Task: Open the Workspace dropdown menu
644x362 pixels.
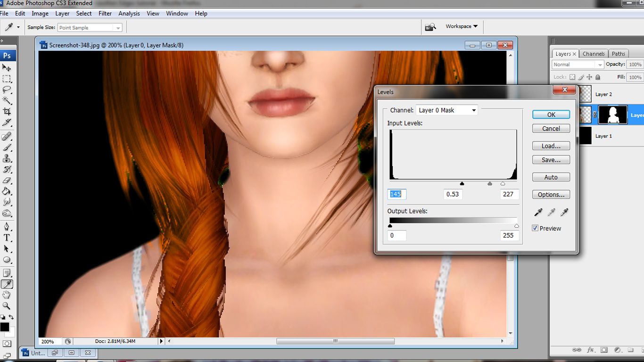Action: point(462,26)
